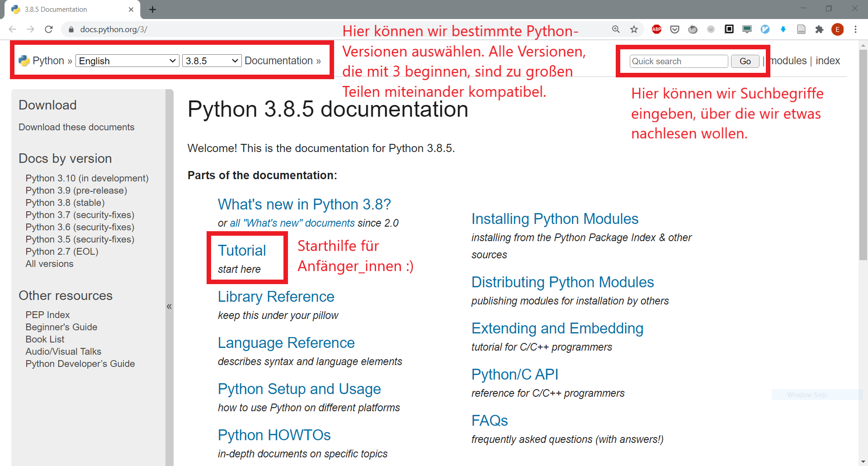Click the browser forward arrow
The height and width of the screenshot is (466, 868).
[x=30, y=29]
